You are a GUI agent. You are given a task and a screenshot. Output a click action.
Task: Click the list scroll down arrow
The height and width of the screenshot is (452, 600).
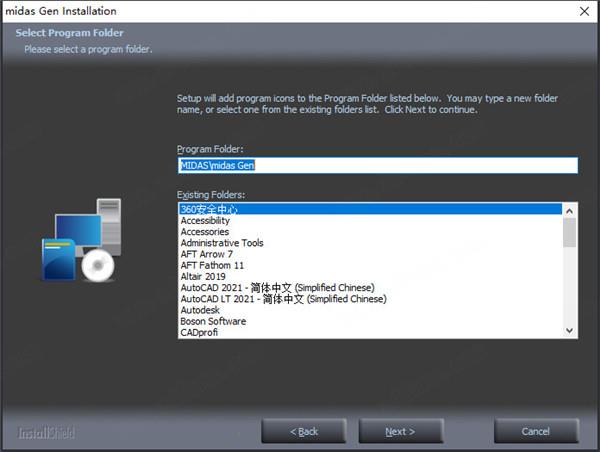click(x=569, y=330)
